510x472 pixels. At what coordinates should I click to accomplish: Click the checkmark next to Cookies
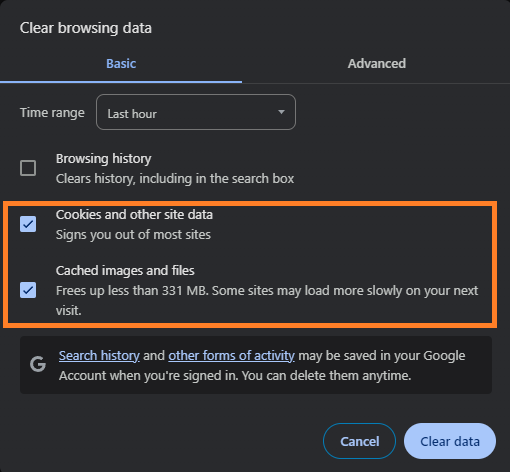pos(28,224)
